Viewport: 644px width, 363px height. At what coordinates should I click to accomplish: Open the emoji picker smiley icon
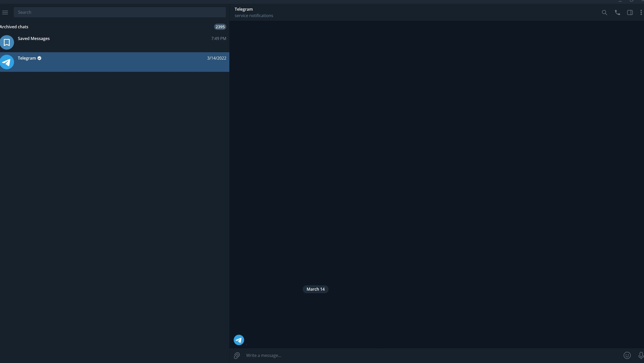point(627,355)
